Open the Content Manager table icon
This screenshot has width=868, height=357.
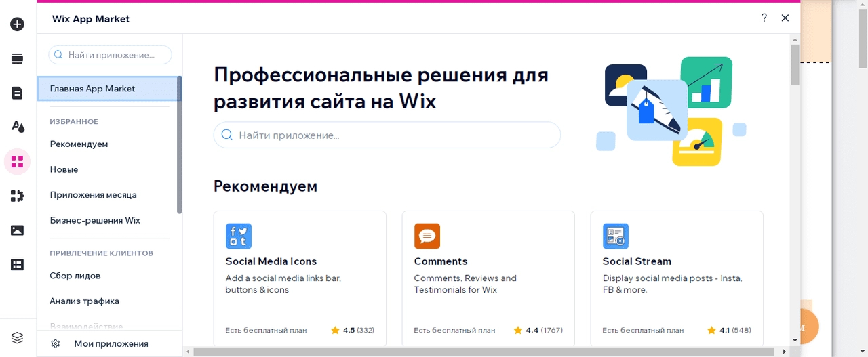(17, 265)
